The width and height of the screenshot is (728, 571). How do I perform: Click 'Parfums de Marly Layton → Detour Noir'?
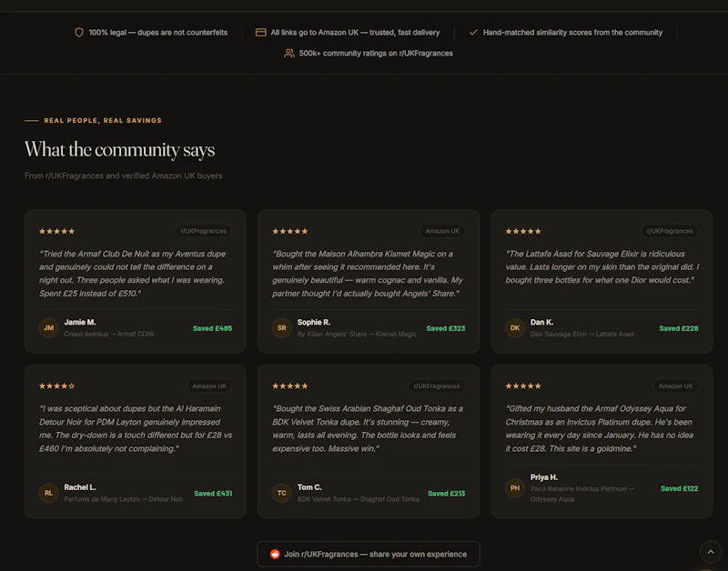click(124, 499)
